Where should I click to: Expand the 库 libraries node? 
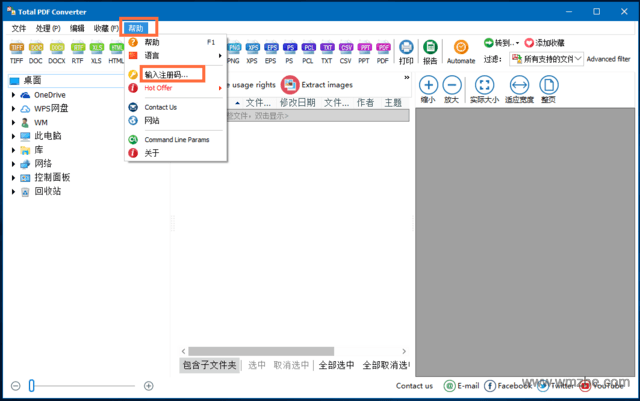click(x=13, y=150)
